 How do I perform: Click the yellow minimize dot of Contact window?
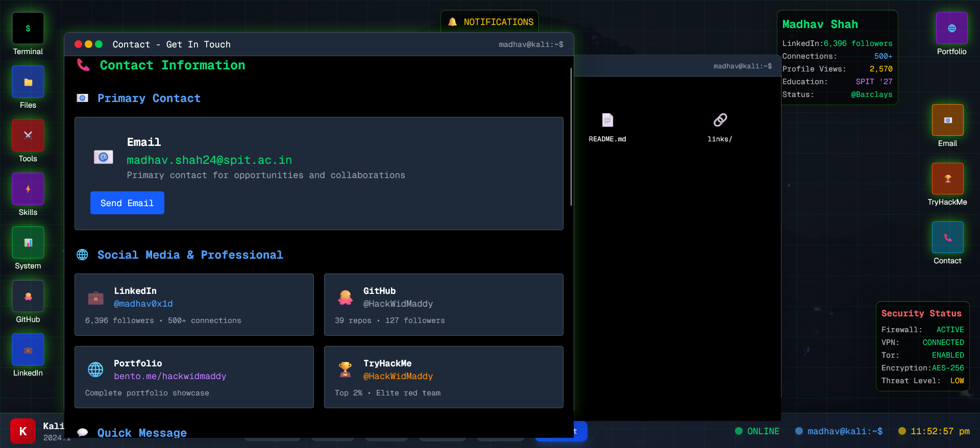click(88, 44)
